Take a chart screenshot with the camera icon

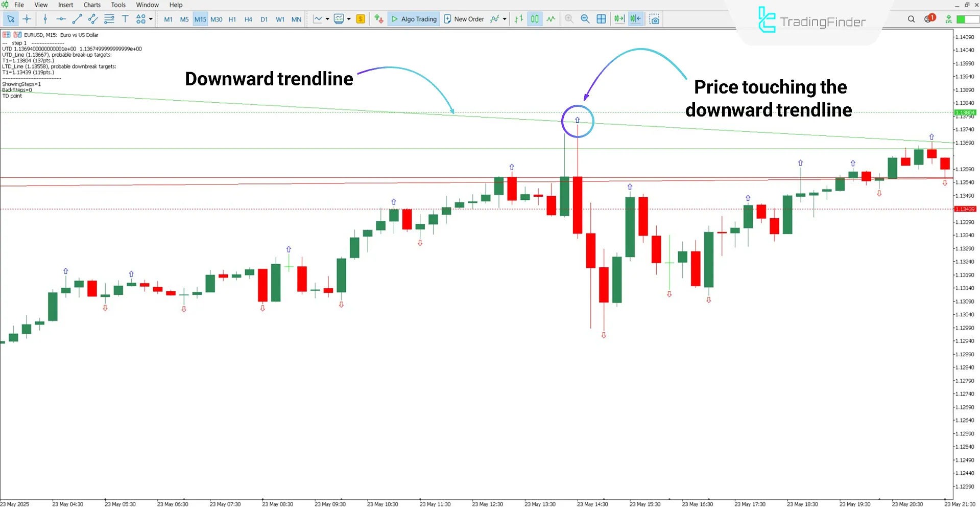click(654, 19)
